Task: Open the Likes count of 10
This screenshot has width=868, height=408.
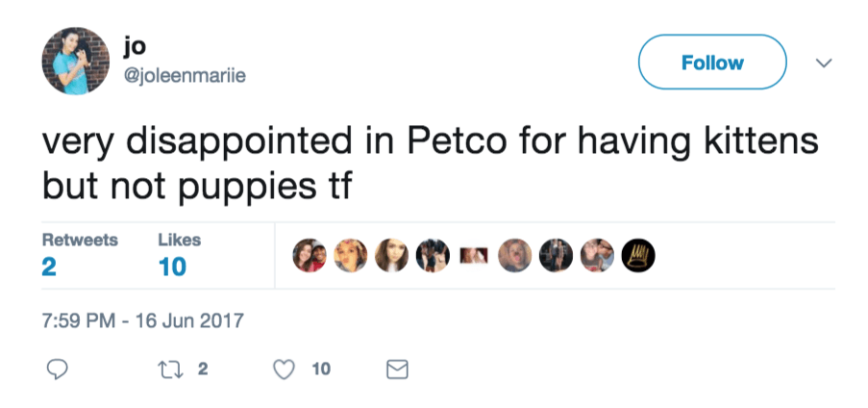Action: 171,268
